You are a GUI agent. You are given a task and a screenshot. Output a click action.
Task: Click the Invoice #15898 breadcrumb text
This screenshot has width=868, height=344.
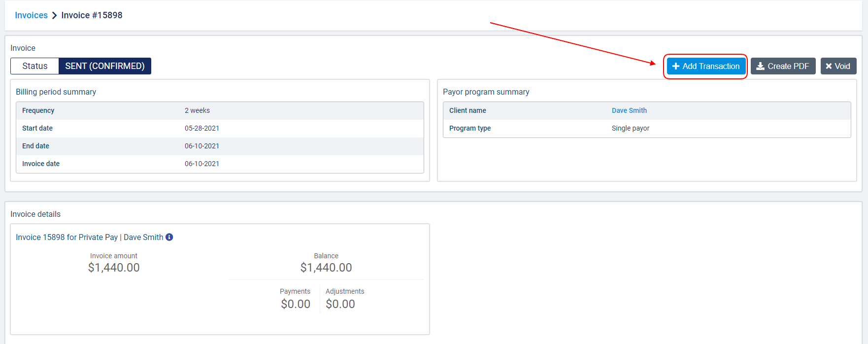pyautogui.click(x=92, y=15)
